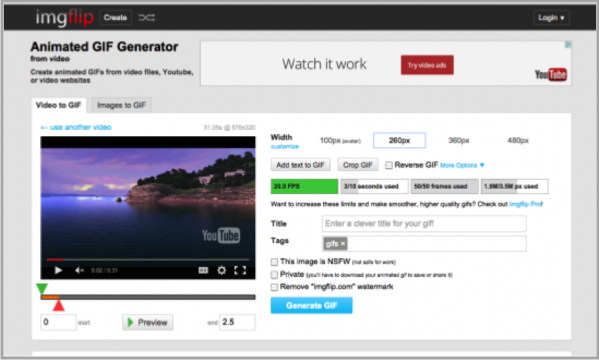Click the AdChoices icon on the banner
The image size is (599, 360).
pyautogui.click(x=568, y=44)
